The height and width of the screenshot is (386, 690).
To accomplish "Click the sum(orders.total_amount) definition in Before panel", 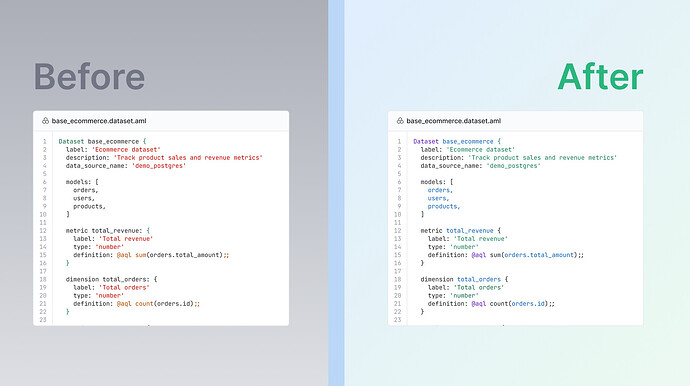I will [182, 255].
